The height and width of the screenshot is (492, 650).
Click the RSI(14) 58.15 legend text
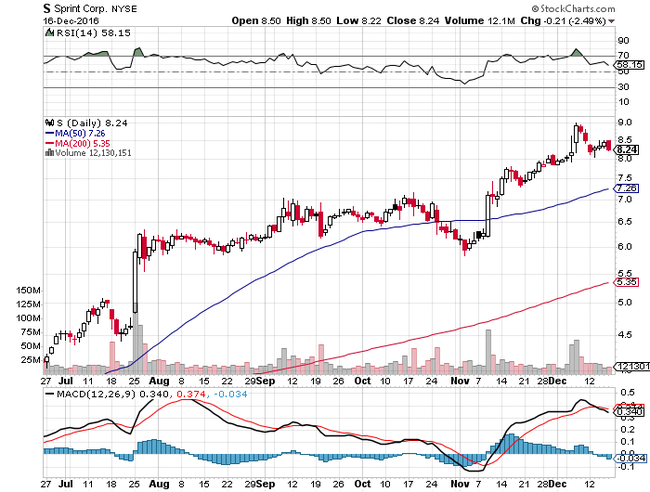(93, 33)
